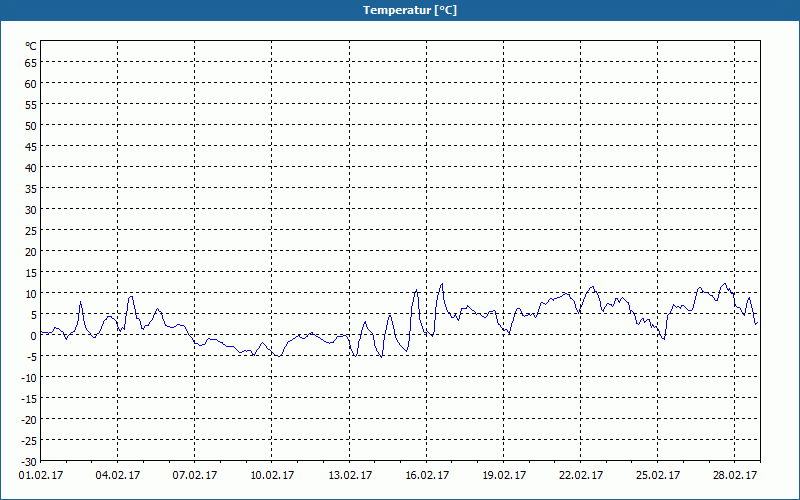Click the 10.02.17 date label
800x500 pixels.
pyautogui.click(x=272, y=475)
